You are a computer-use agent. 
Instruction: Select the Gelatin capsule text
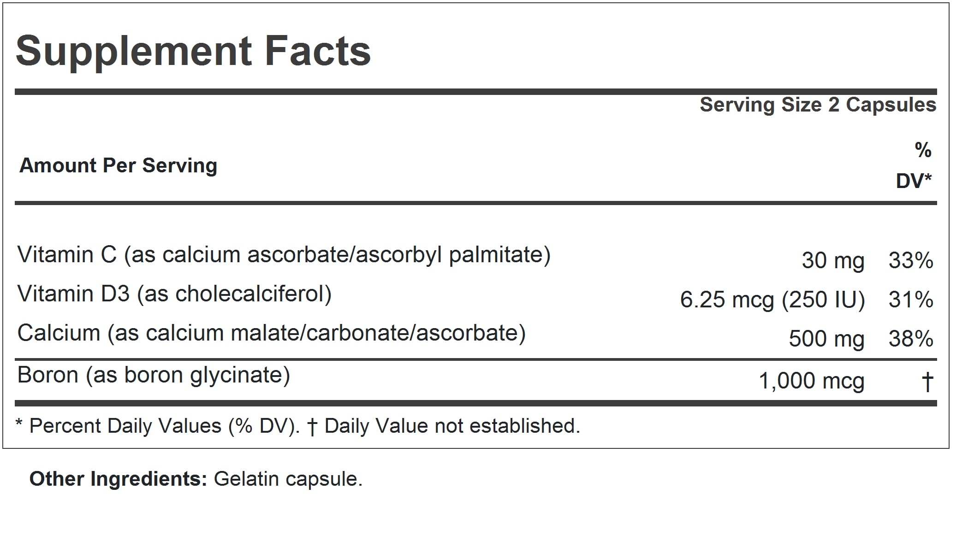click(288, 480)
